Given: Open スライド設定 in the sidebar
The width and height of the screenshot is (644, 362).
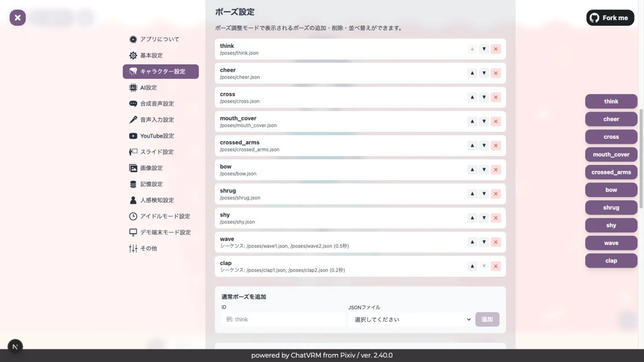Looking at the screenshot, I should [x=156, y=152].
